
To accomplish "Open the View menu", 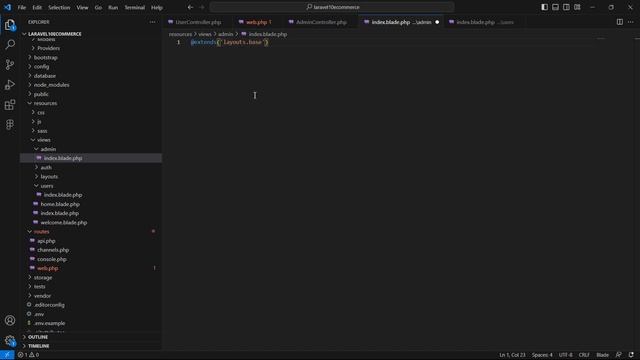I will point(82,7).
